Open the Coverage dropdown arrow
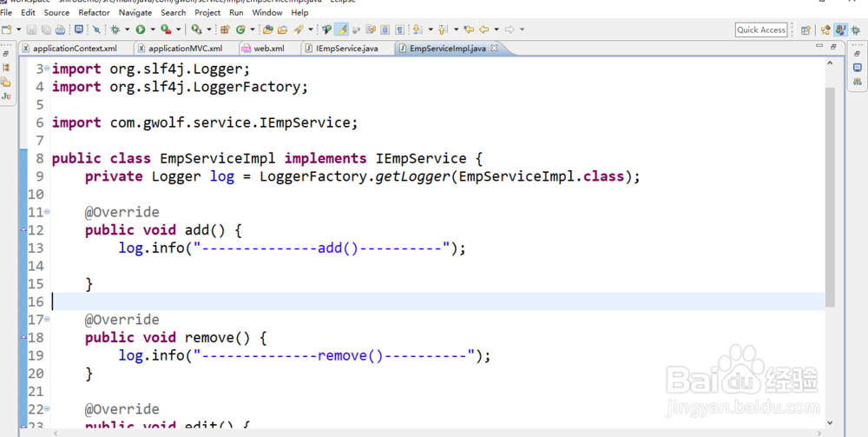The width and height of the screenshot is (868, 437). point(208,30)
